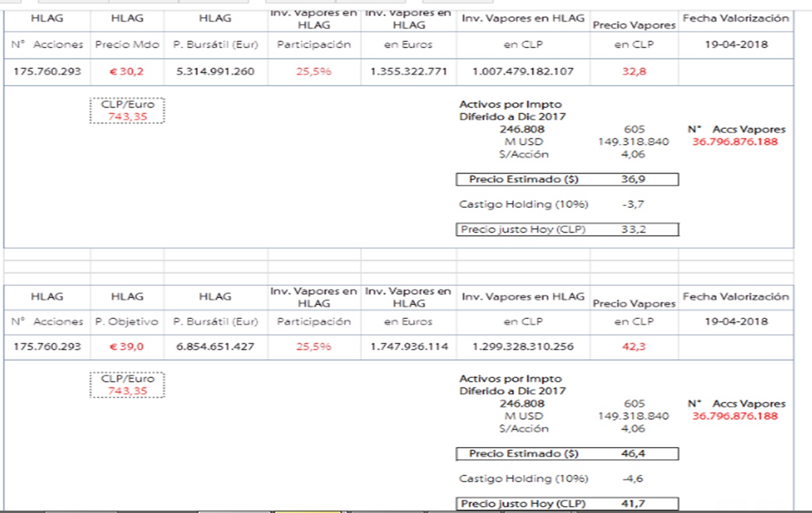Click the "Participación" header beside P. Objetivo table's P. Bursátil
Screen dimensions: 812x513
[314, 321]
